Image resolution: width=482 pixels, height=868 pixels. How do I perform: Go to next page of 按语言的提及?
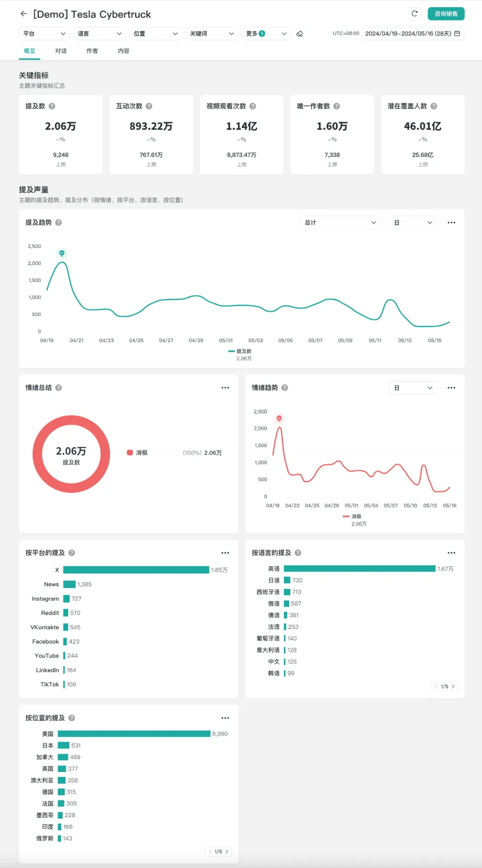[453, 686]
